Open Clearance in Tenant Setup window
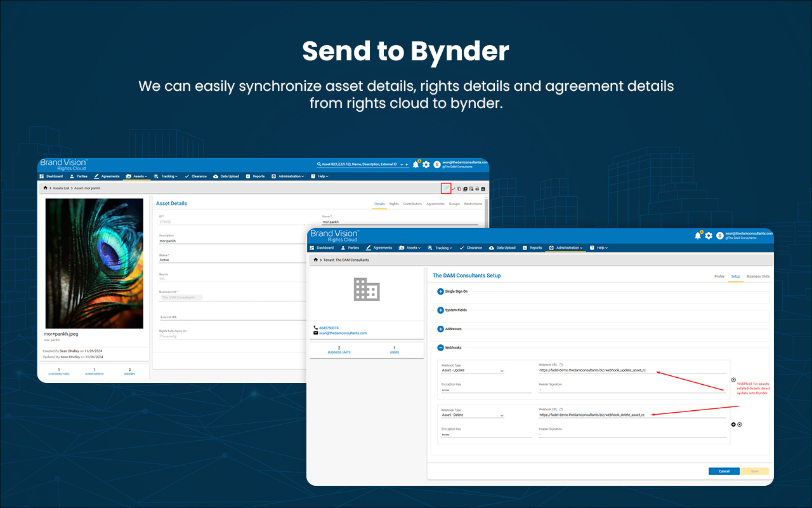Viewport: 812px width, 508px height. (x=471, y=248)
